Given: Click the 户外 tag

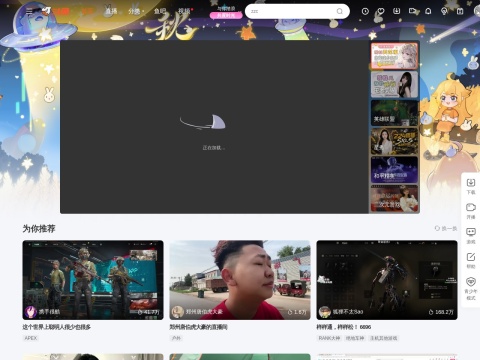Looking at the screenshot, I should [x=176, y=338].
